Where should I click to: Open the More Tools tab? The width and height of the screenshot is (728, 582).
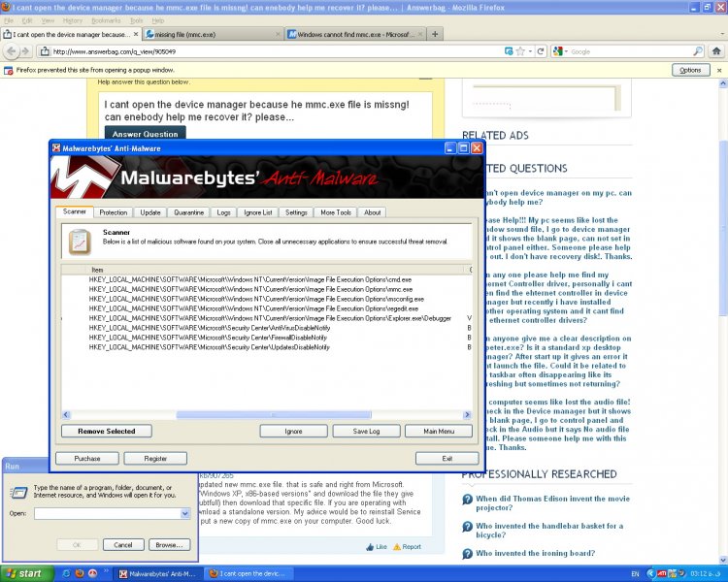[x=336, y=212]
